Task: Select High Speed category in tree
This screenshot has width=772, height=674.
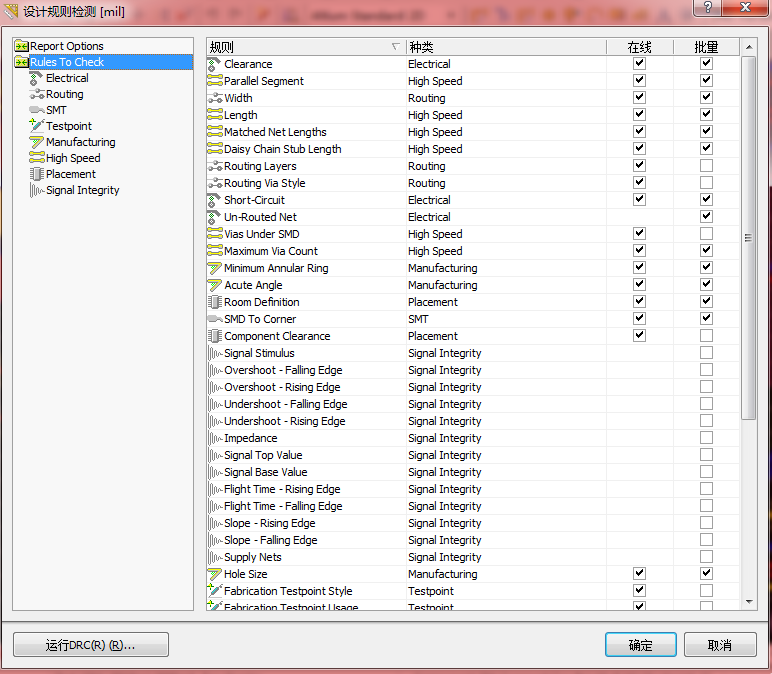Action: coord(73,158)
